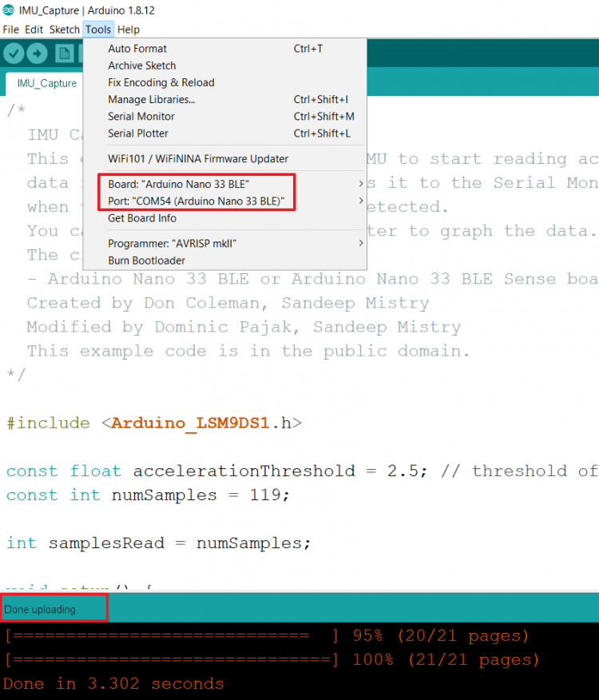Image resolution: width=599 pixels, height=700 pixels.
Task: Click the "public domain" comment line
Action: [x=248, y=352]
